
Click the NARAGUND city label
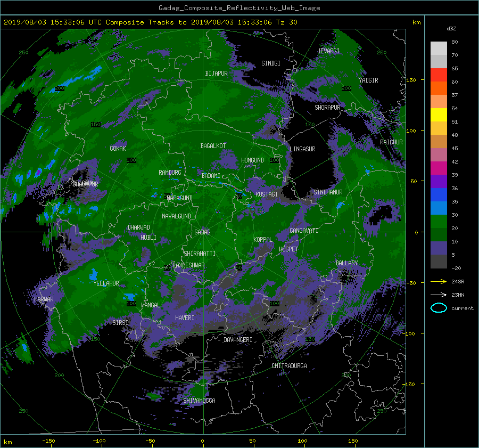[x=180, y=198]
